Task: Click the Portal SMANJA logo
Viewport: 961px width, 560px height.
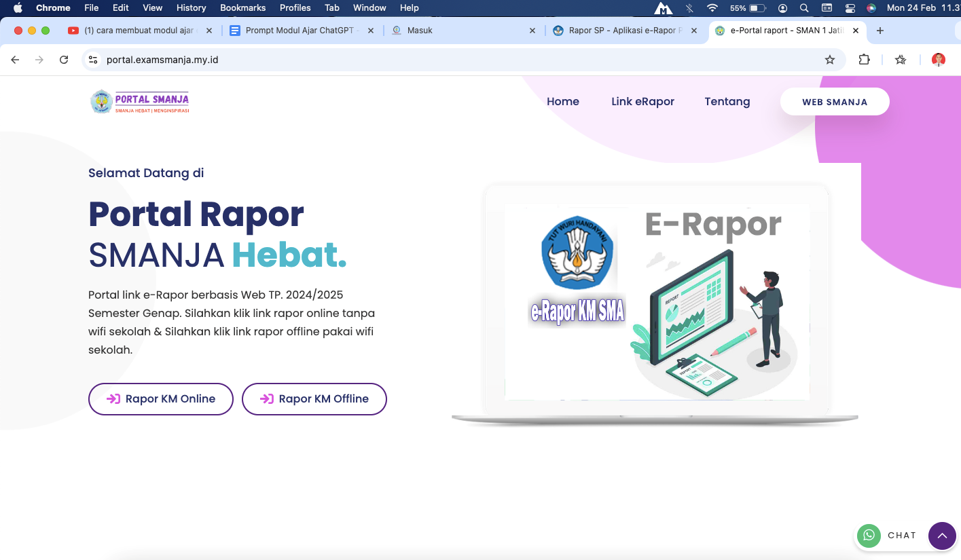Action: pyautogui.click(x=140, y=102)
